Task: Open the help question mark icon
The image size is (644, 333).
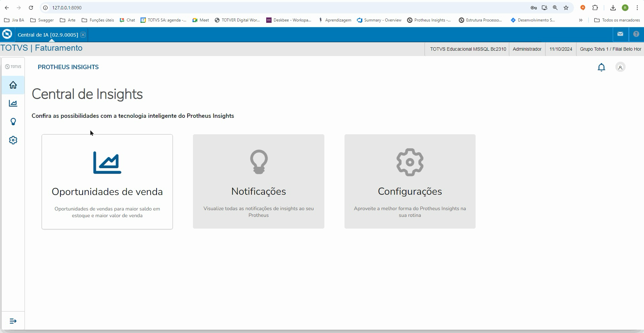Action: [636, 34]
